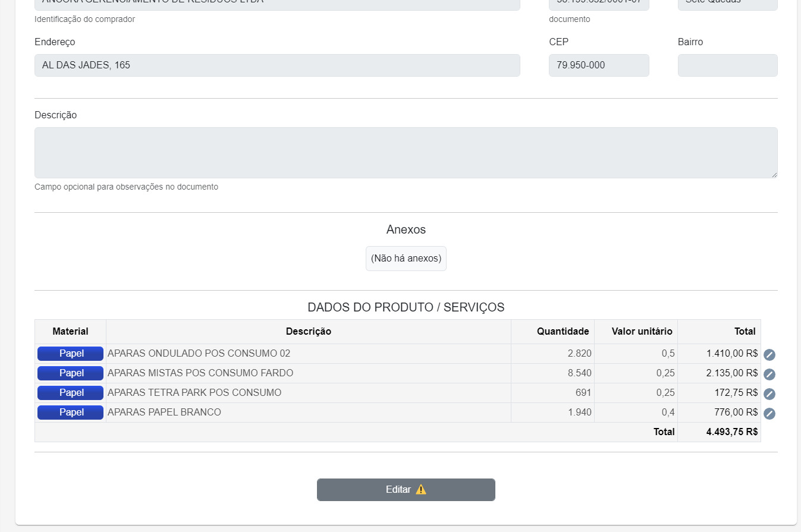801x532 pixels.
Task: Select the CEP field containing 79.950-000
Action: tap(598, 65)
